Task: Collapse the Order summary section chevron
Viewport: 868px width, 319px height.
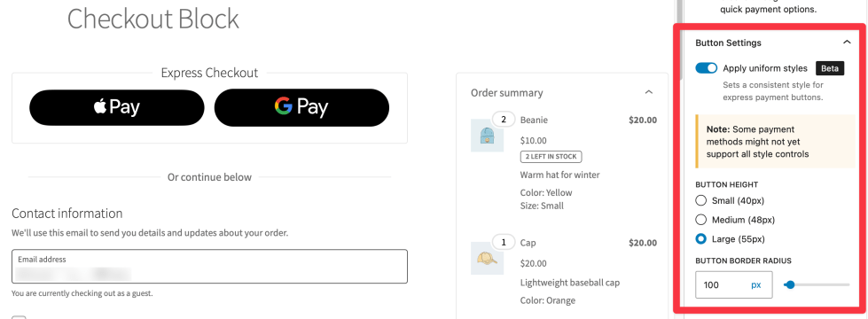Action: [649, 92]
